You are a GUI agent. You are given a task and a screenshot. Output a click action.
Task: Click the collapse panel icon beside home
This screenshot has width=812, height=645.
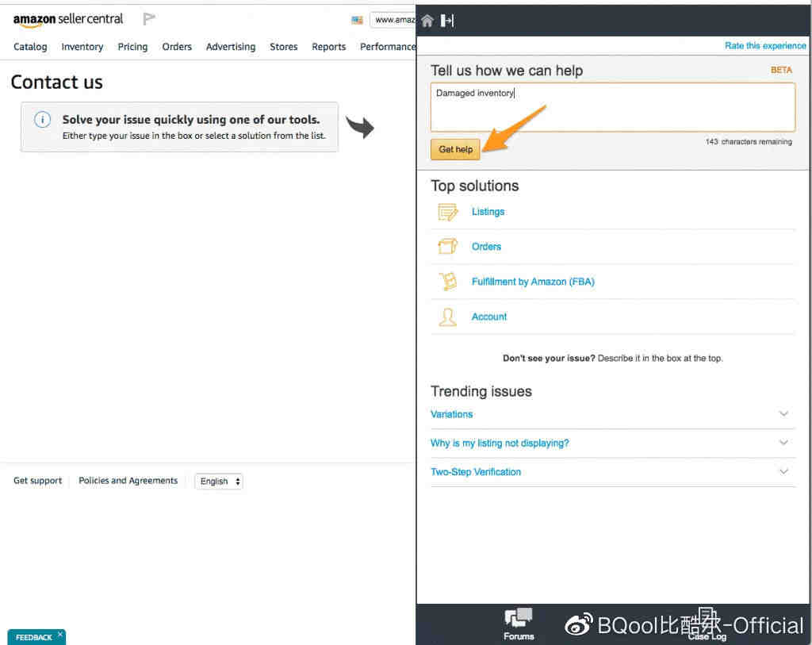point(447,21)
